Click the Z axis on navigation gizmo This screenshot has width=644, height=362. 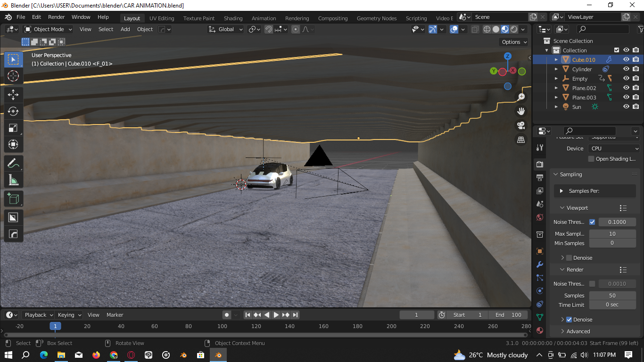(x=508, y=56)
